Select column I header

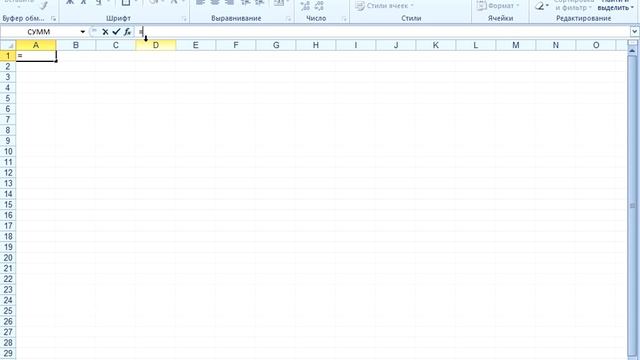tap(356, 45)
